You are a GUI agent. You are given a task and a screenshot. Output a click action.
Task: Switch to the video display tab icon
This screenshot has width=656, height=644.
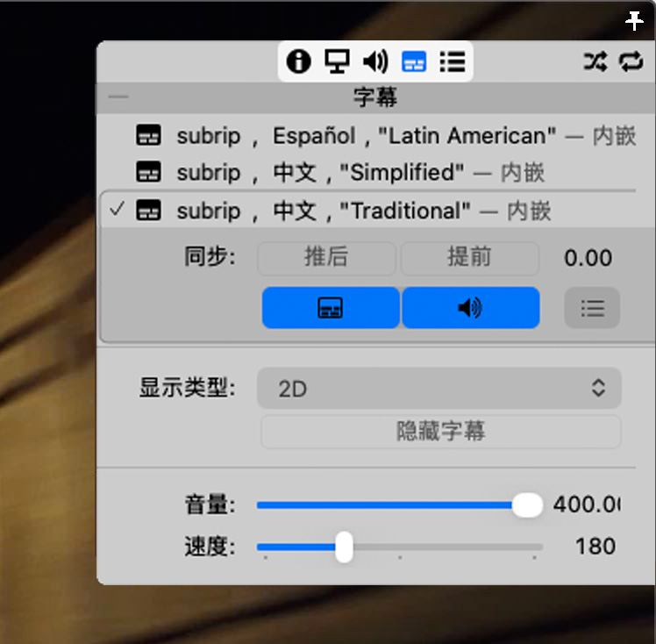click(x=337, y=61)
